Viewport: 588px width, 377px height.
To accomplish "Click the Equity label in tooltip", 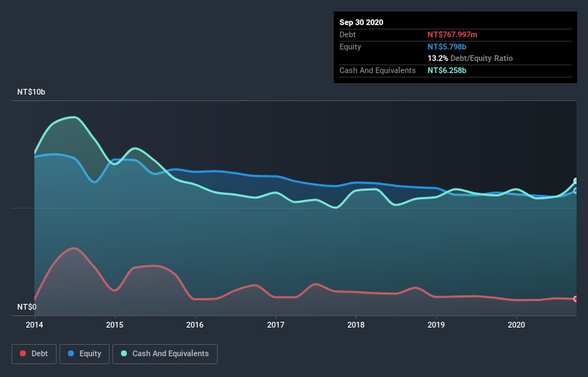I will (350, 47).
